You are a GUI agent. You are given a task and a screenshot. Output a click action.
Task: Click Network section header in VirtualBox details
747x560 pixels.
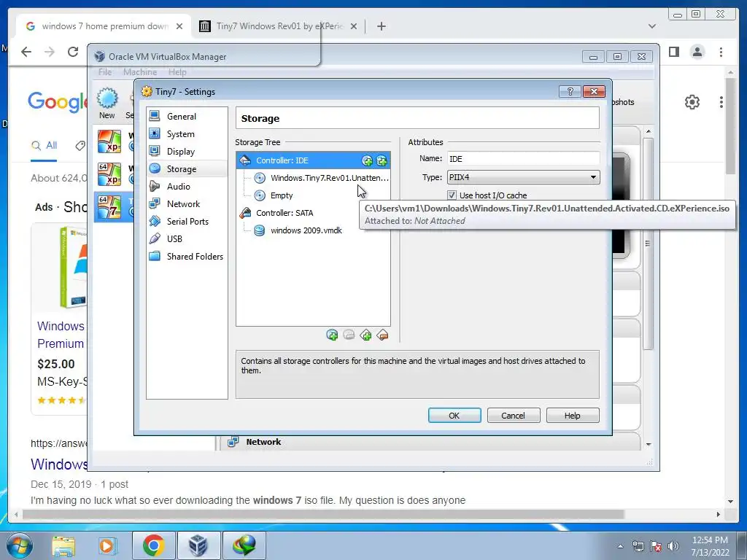[x=263, y=442]
